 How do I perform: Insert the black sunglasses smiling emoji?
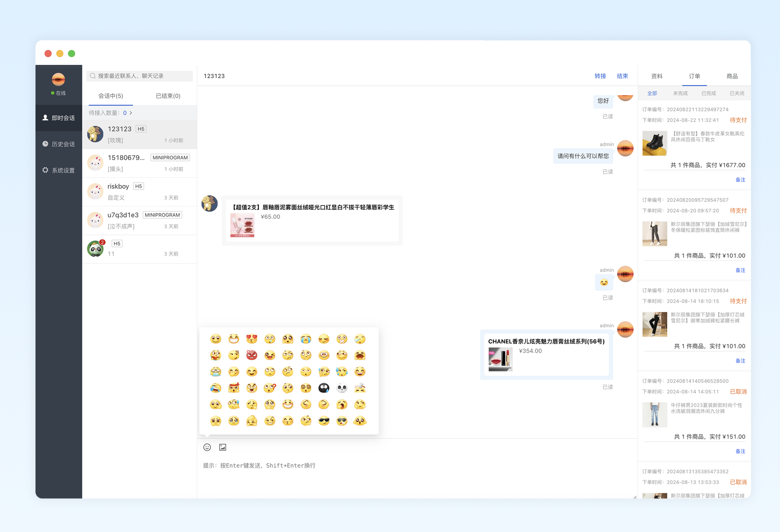tap(324, 421)
